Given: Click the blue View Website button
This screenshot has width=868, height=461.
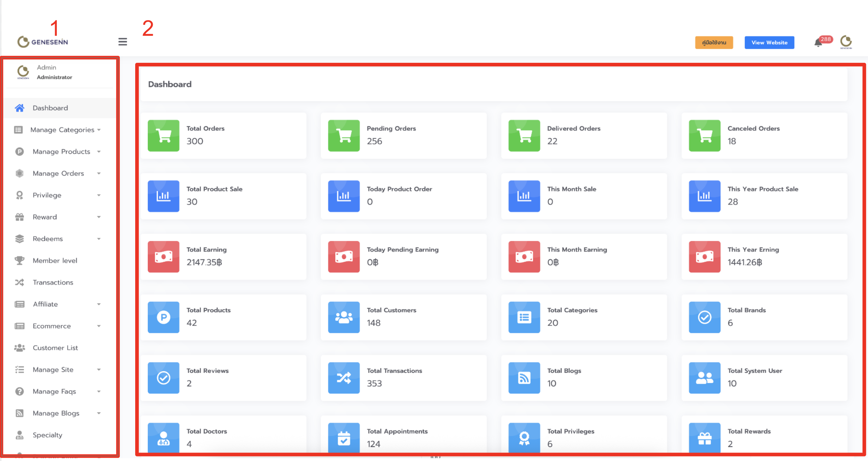Looking at the screenshot, I should tap(769, 42).
